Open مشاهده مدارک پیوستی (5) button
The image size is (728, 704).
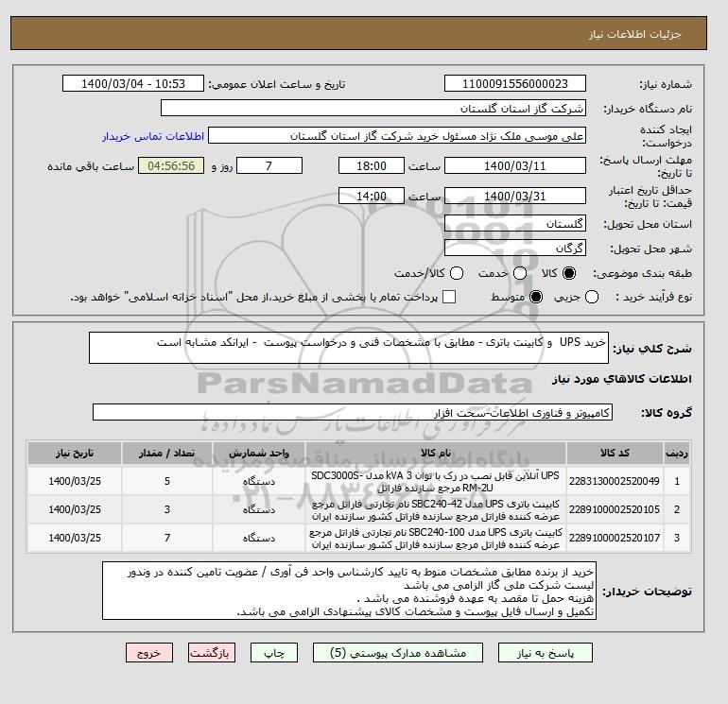(x=398, y=653)
